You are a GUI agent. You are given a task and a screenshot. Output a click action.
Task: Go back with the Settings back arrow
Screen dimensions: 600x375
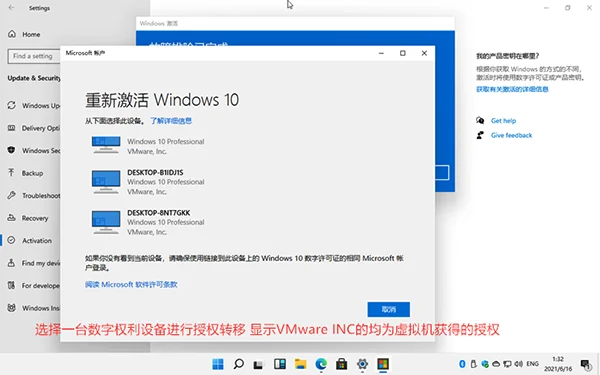(11, 8)
